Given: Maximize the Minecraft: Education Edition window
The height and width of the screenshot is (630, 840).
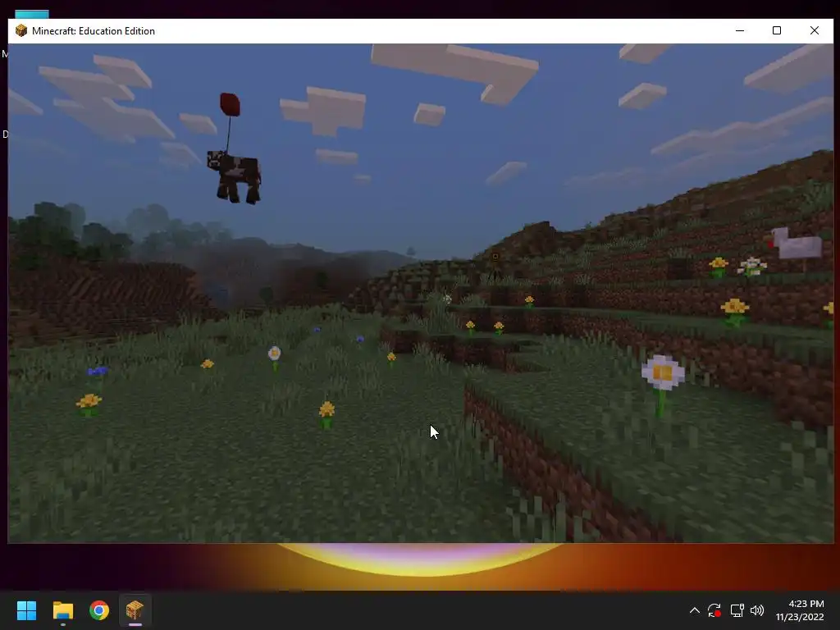Looking at the screenshot, I should (777, 30).
